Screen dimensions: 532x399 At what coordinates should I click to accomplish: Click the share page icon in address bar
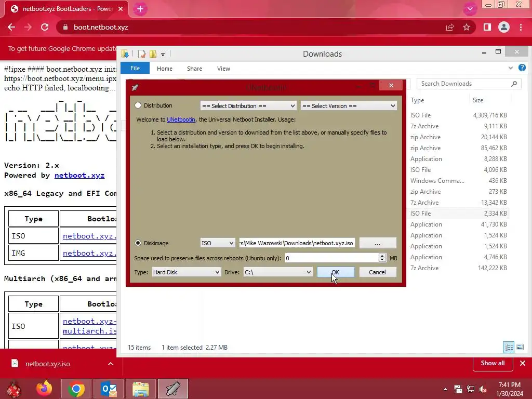pyautogui.click(x=450, y=27)
